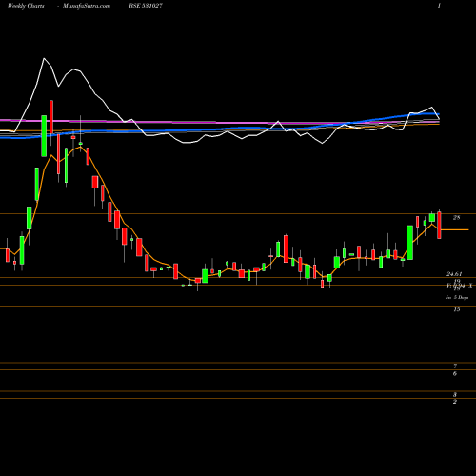Image resolution: width=476 pixels, height=476 pixels.
Task: Click the '3' price level label
Action: click(x=455, y=395)
